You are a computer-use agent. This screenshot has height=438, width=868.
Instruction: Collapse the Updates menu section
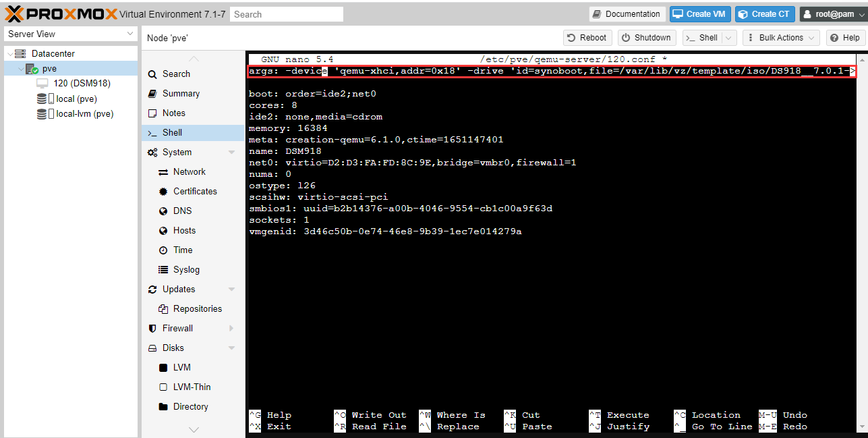pyautogui.click(x=231, y=290)
